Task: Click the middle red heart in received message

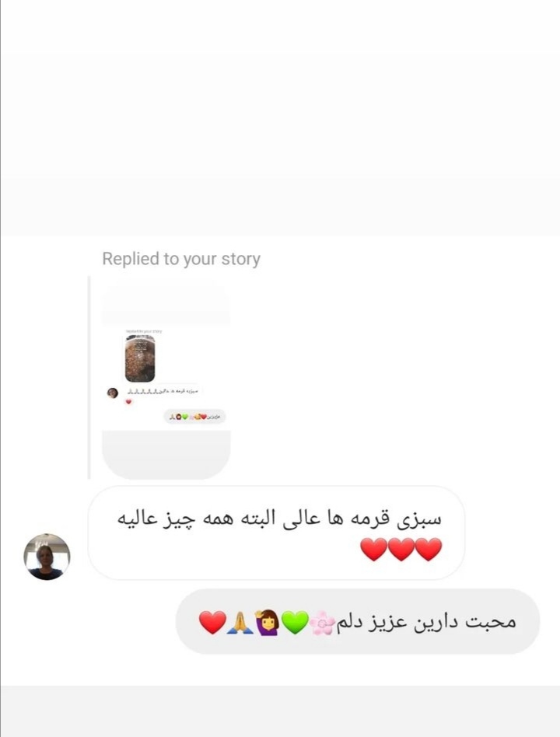Action: (x=401, y=550)
